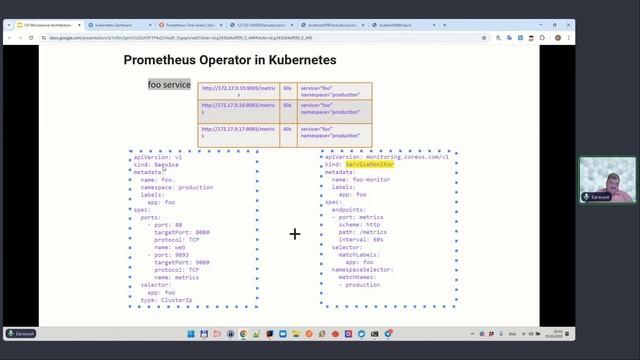
Task: Open the save-disk app in taskbar
Action: (x=204, y=334)
